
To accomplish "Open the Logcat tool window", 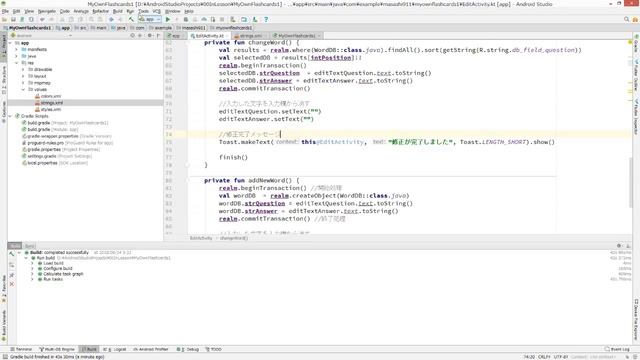I will [115, 349].
